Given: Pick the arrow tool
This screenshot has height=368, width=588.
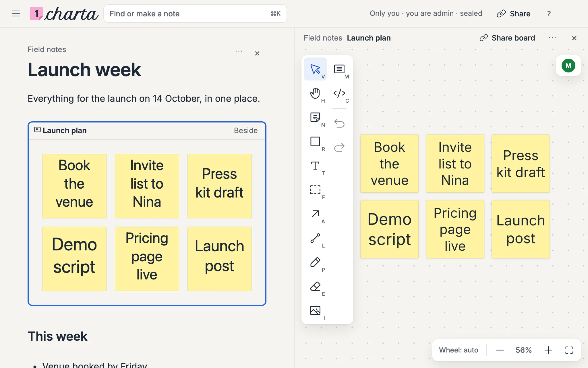Looking at the screenshot, I should tap(315, 214).
